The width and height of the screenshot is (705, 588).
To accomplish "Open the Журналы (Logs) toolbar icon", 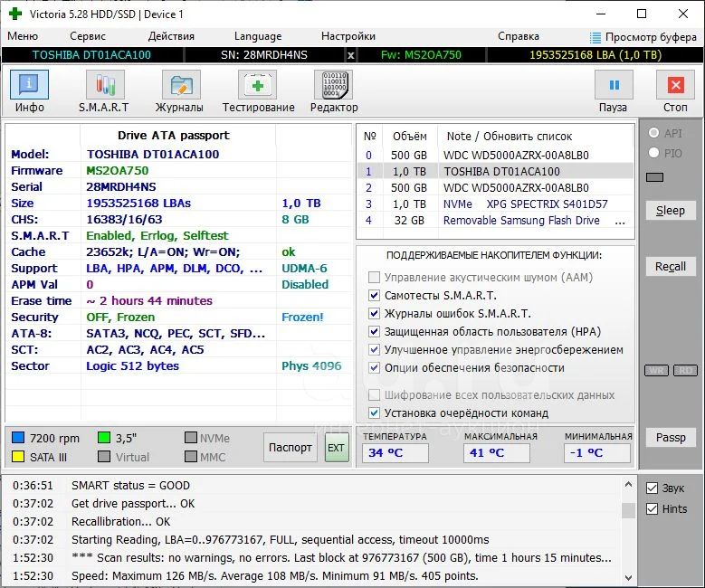I will tap(181, 85).
